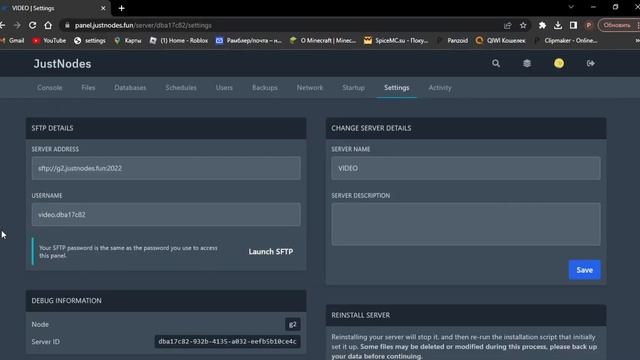Toggle the browser side panel icon
The height and width of the screenshot is (360, 640).
(573, 25)
